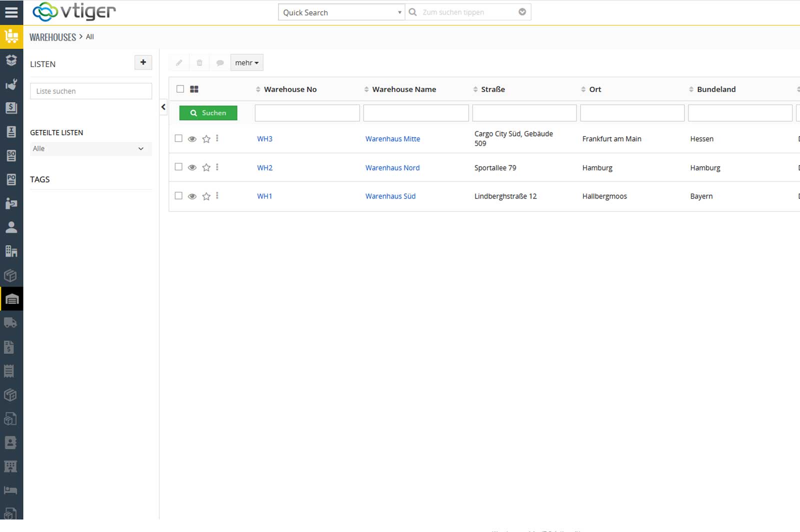Screen dimensions: 800x532
Task: Click the active Warehouses sidebar icon
Action: click(11, 299)
